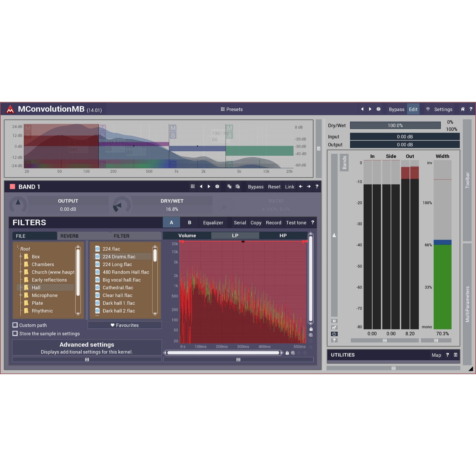Expand the Microphone folder node
Viewport: 476px width, 476px height.
(x=21, y=295)
